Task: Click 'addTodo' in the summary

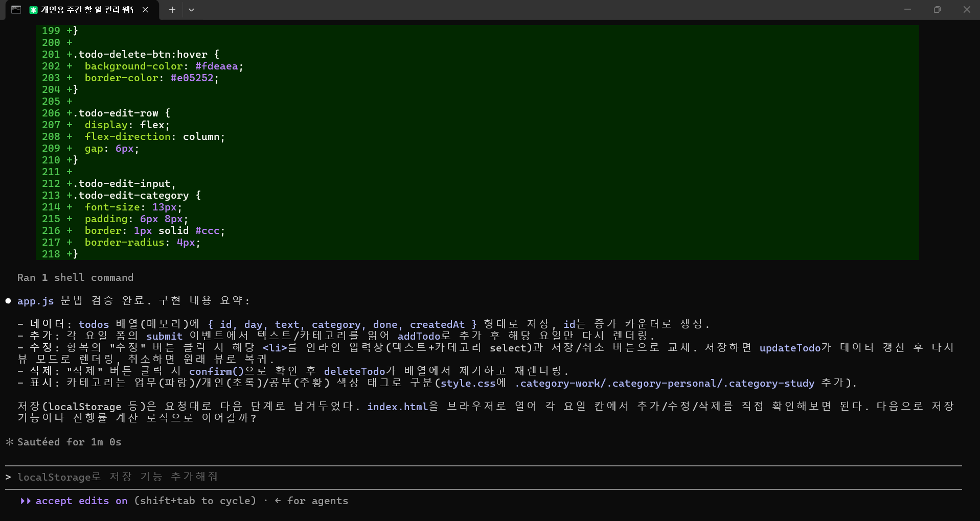Action: coord(419,337)
